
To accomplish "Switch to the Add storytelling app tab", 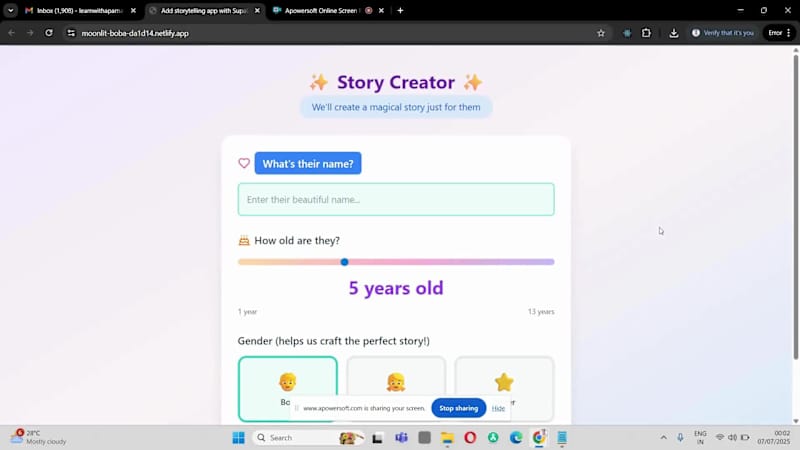I will (204, 10).
